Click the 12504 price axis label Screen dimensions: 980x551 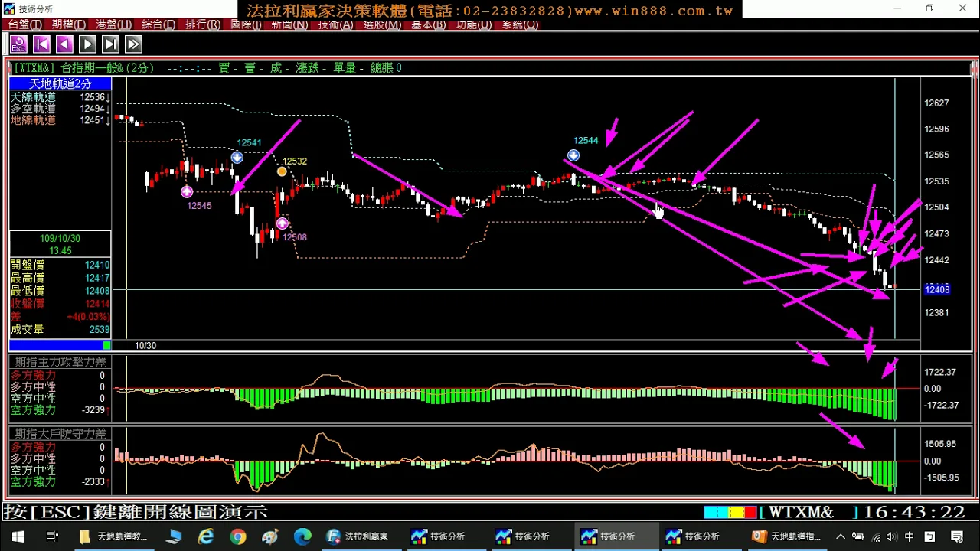pos(936,207)
